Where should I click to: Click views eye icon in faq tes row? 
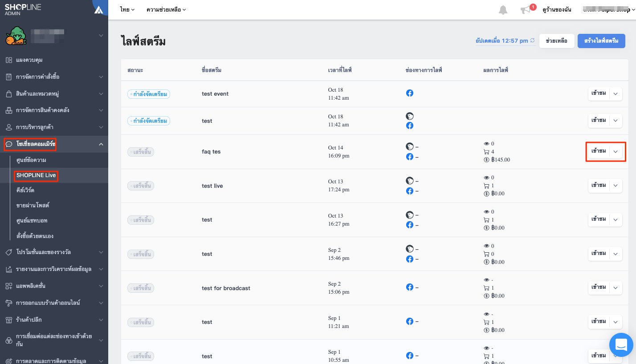coord(486,144)
